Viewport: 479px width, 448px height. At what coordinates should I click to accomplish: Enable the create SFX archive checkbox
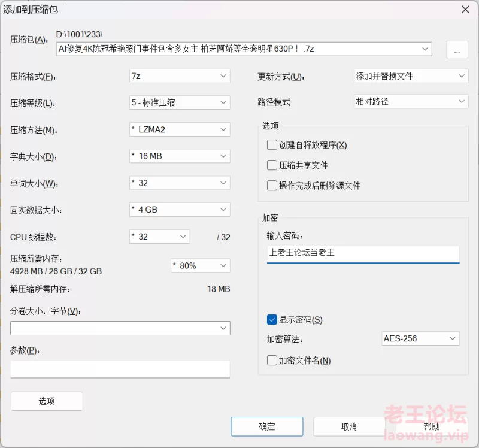tap(272, 145)
